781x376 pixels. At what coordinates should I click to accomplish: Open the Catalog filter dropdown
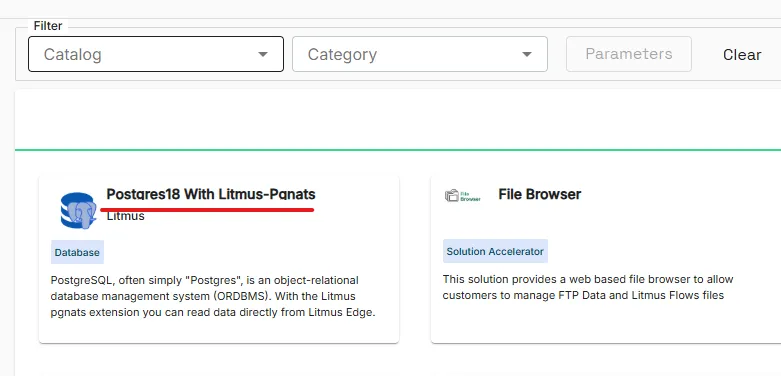pos(156,54)
